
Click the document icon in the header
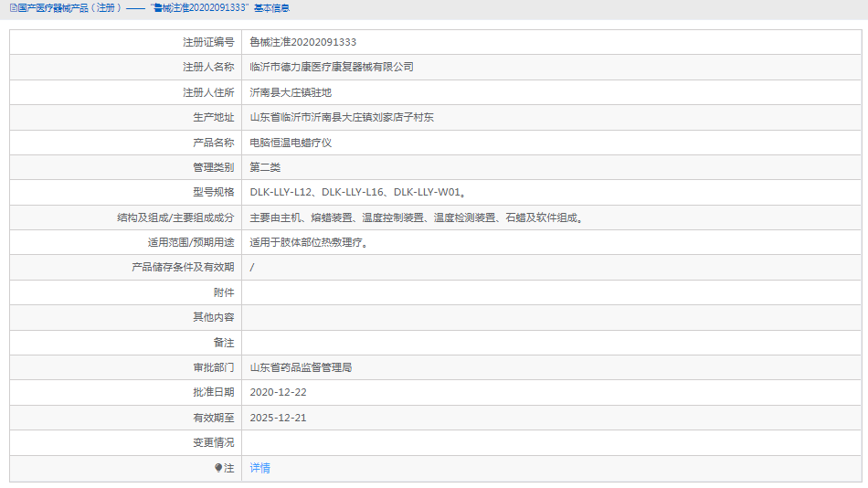pyautogui.click(x=14, y=7)
